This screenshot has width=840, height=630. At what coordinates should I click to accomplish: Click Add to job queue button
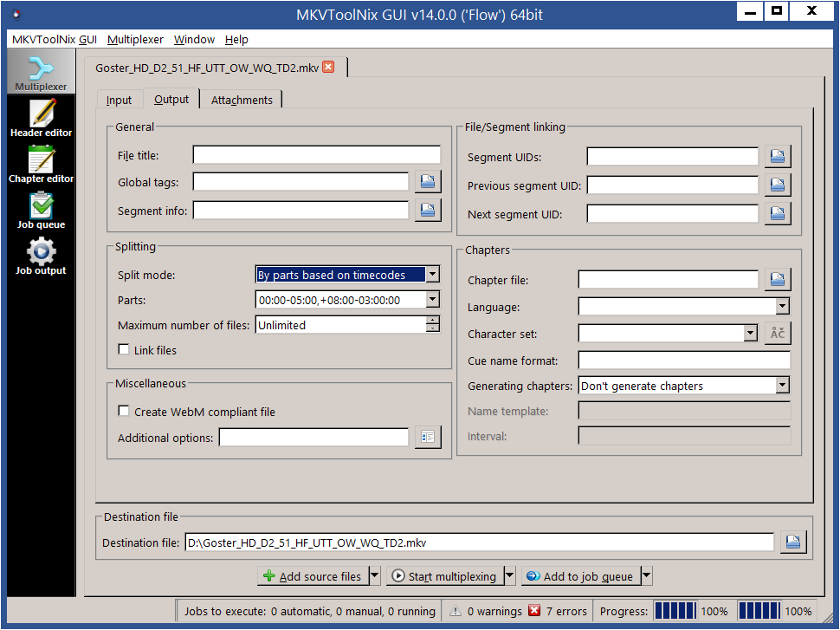(581, 576)
